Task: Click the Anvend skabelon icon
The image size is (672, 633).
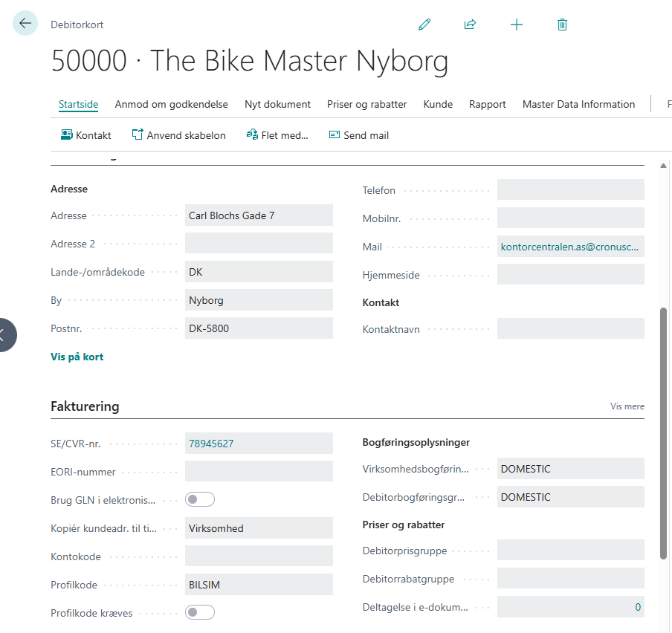Action: 137,135
